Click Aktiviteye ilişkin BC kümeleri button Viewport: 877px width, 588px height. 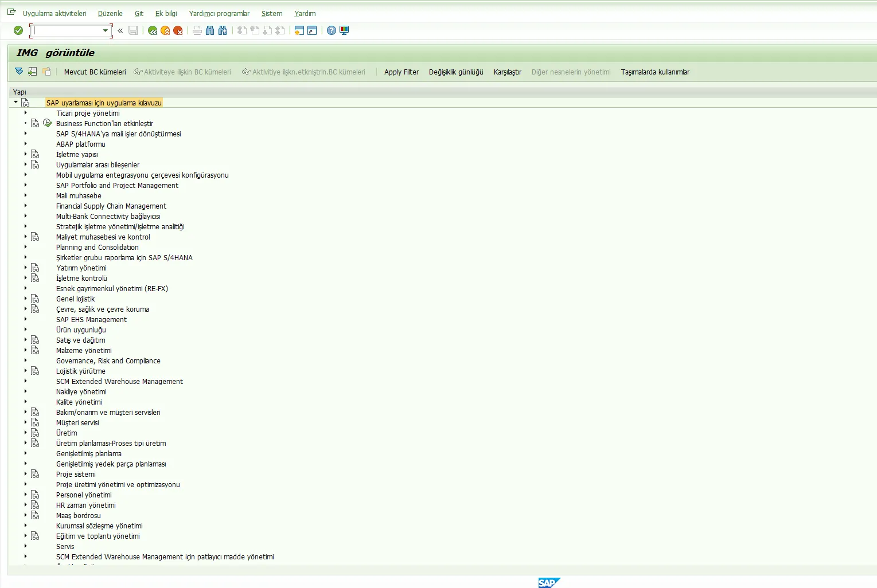(182, 72)
